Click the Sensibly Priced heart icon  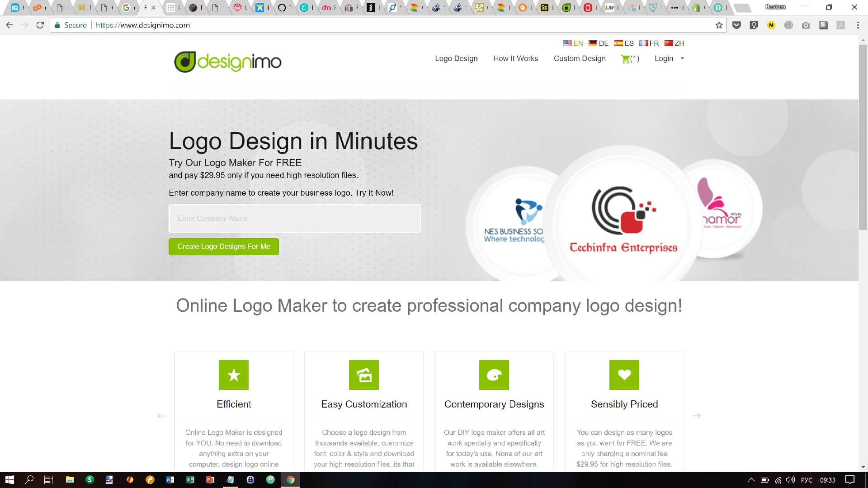624,375
